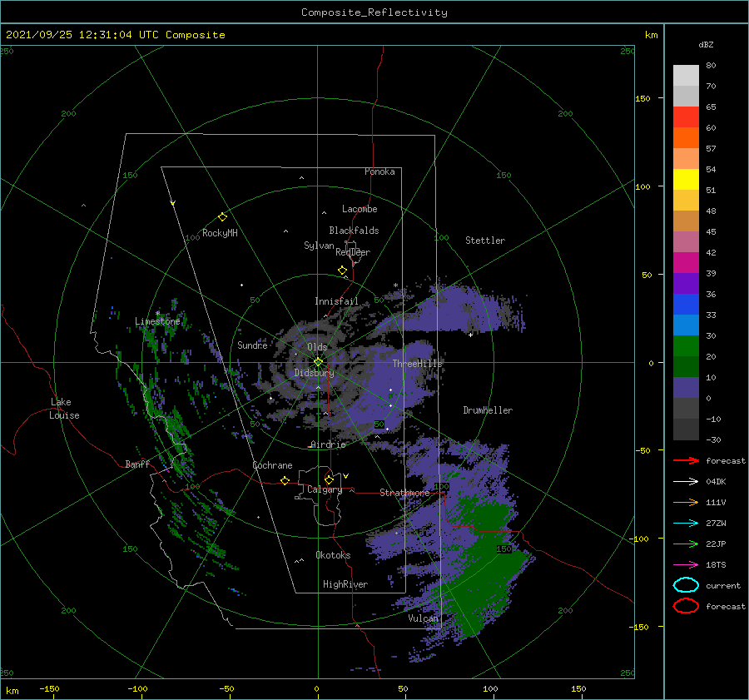Click the light gray 70-80 dBZ swatch
The height and width of the screenshot is (700, 749).
(686, 76)
